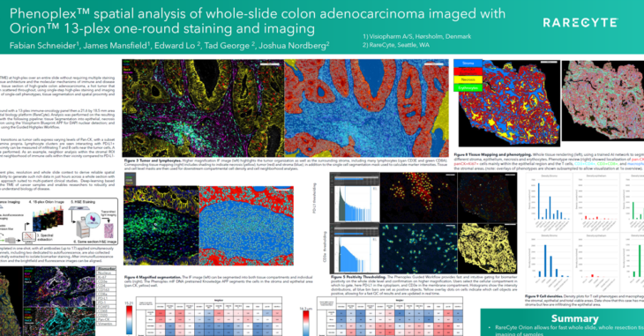This screenshot has height=336, width=644.
Task: Click the RareCyte logo in the header
Action: [580, 23]
